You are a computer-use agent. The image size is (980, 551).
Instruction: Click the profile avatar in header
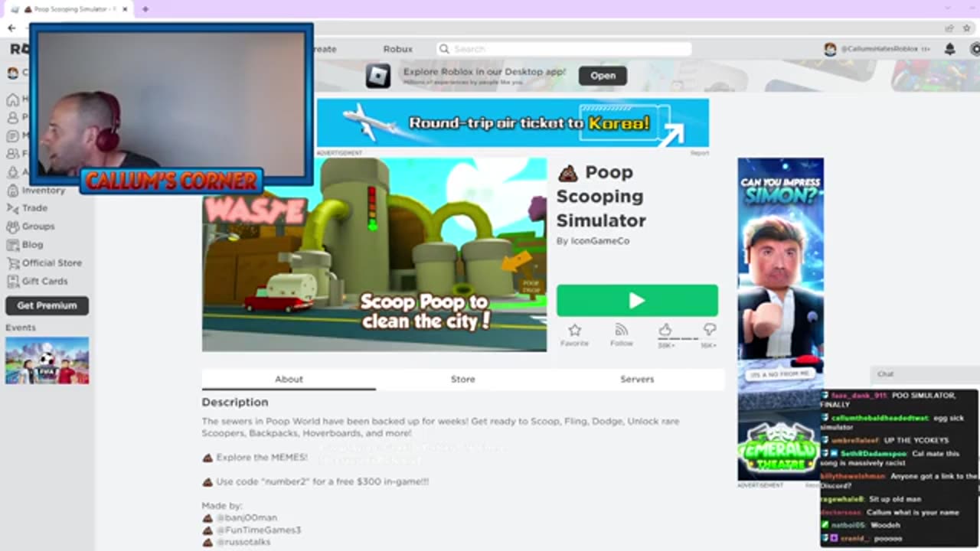[x=831, y=49]
